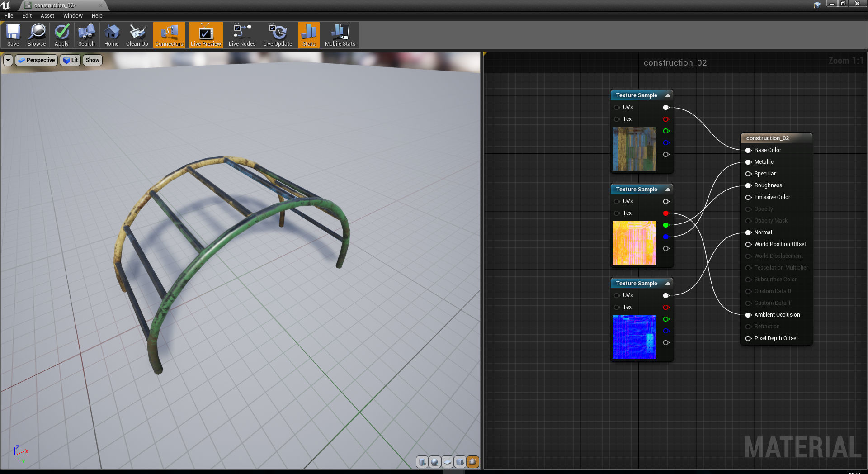Use the custom preview mesh icon
868x474 pixels.
click(x=473, y=462)
